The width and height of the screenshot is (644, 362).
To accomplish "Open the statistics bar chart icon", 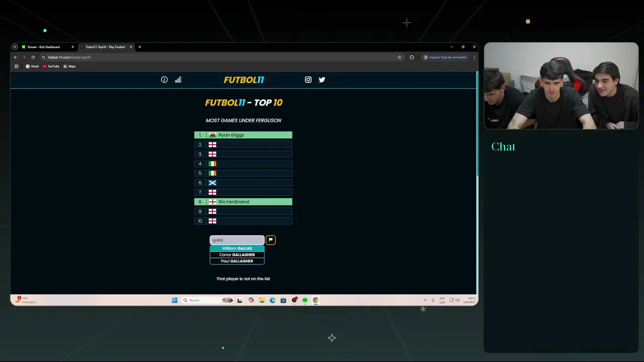I will [x=178, y=79].
